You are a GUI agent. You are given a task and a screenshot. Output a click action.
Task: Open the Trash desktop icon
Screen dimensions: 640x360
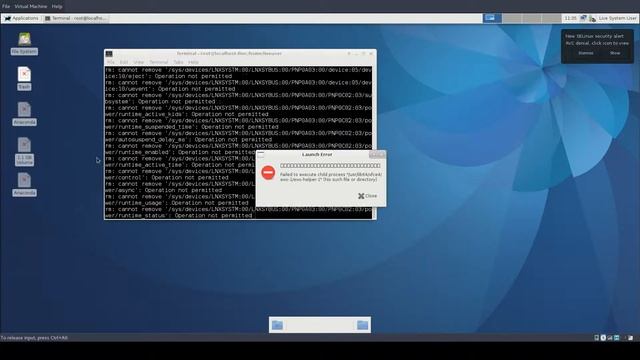(x=24, y=78)
